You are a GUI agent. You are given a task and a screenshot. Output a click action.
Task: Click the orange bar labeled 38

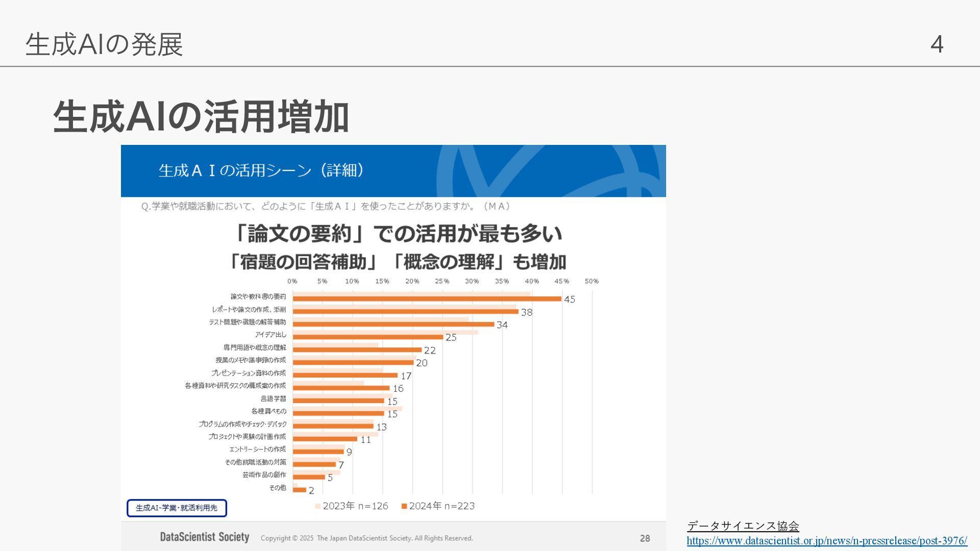click(405, 312)
